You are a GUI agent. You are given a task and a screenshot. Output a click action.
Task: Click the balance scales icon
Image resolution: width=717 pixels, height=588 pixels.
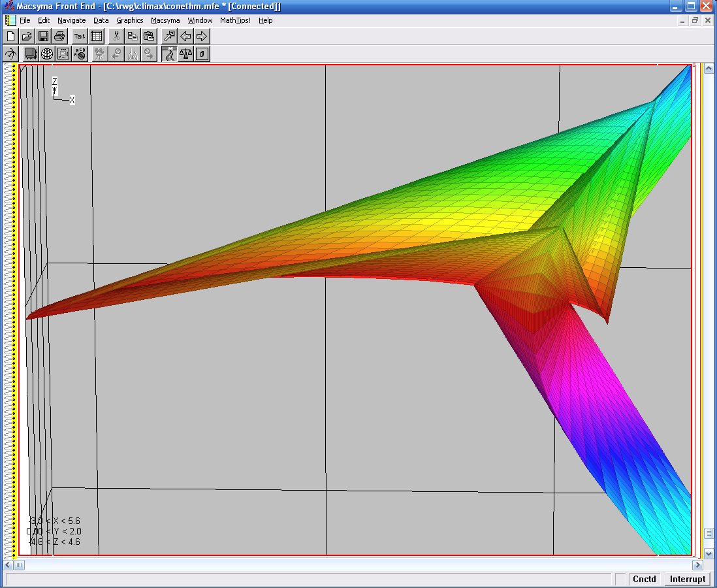click(x=185, y=54)
